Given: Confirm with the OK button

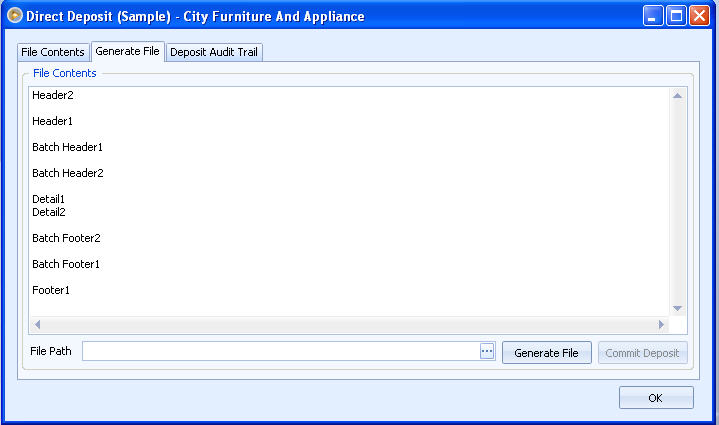Looking at the screenshot, I should (656, 397).
